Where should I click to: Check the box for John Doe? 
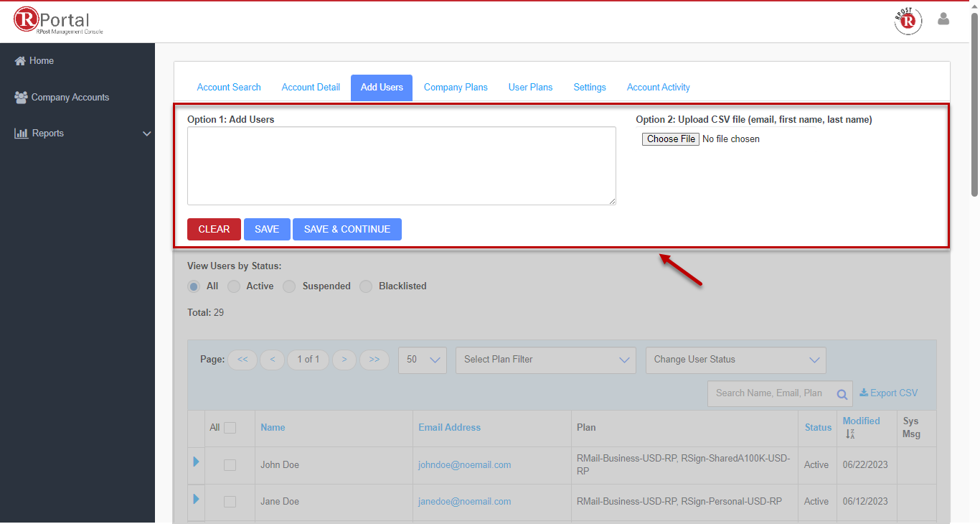[230, 465]
